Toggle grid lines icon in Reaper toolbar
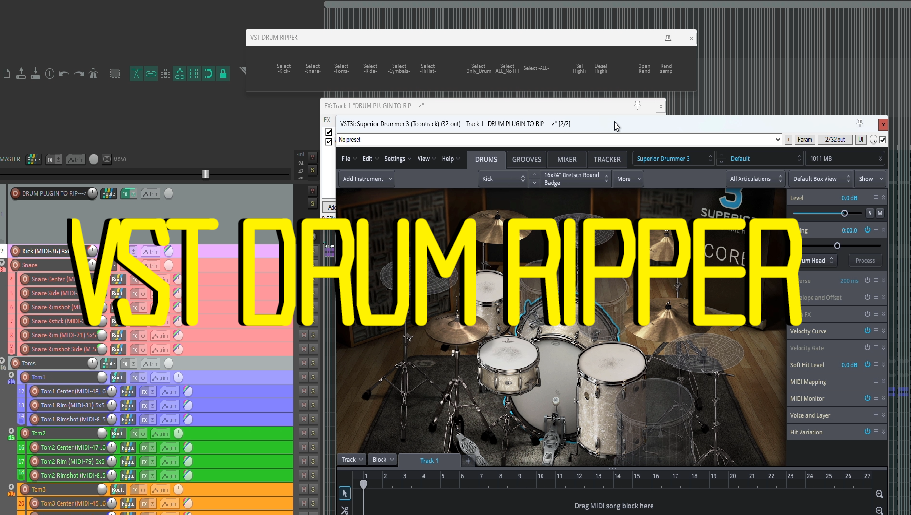This screenshot has height=515, width=911. (194, 74)
